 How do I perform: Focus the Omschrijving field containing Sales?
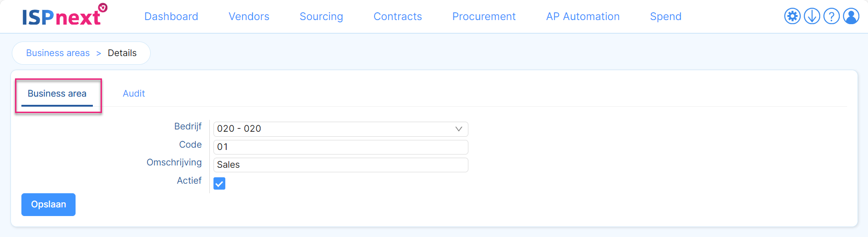(340, 165)
